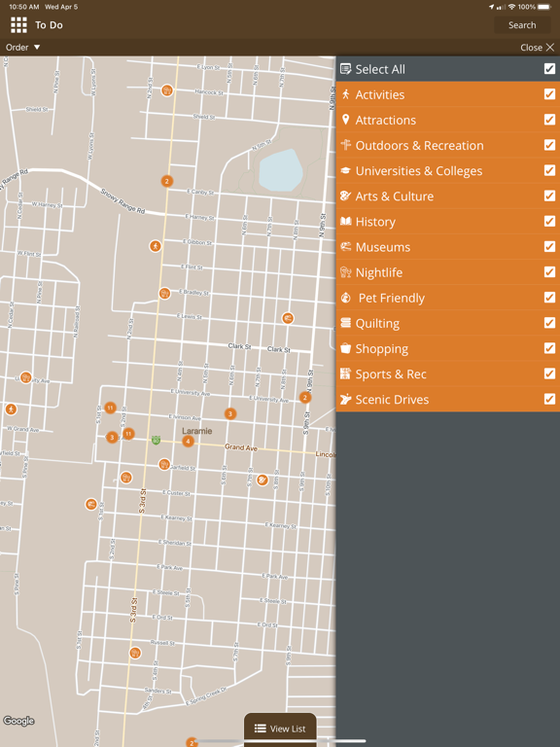Uncheck the History checkbox
The width and height of the screenshot is (560, 747).
coord(549,221)
